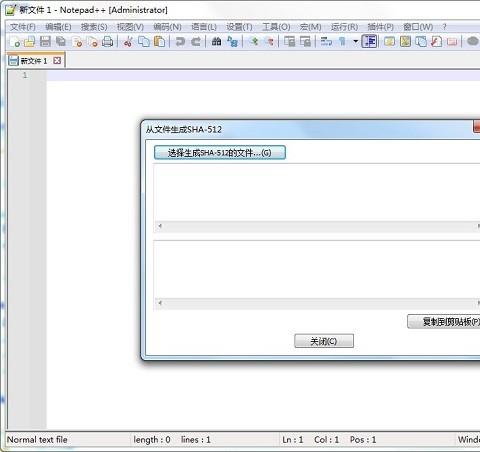Viewport: 480px width, 452px height.
Task: Close all documents using the toolbar Close All icon
Action: 92,42
